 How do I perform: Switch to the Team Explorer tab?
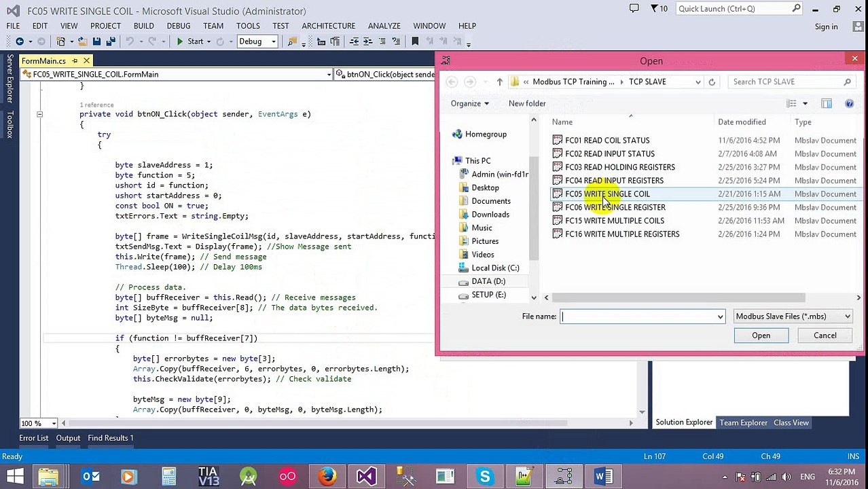[x=743, y=422]
